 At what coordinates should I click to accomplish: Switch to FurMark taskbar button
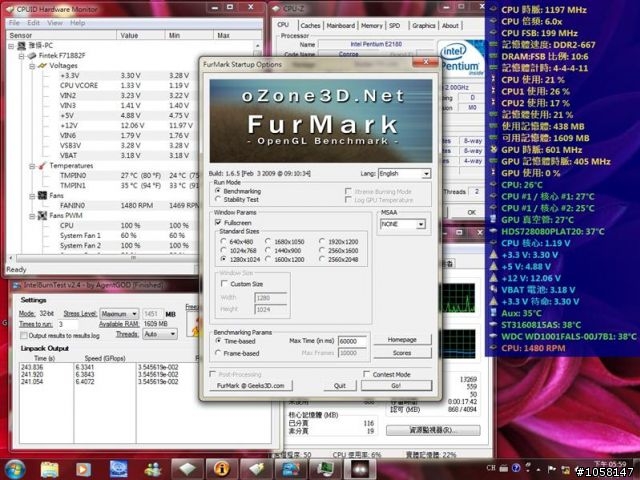point(360,469)
